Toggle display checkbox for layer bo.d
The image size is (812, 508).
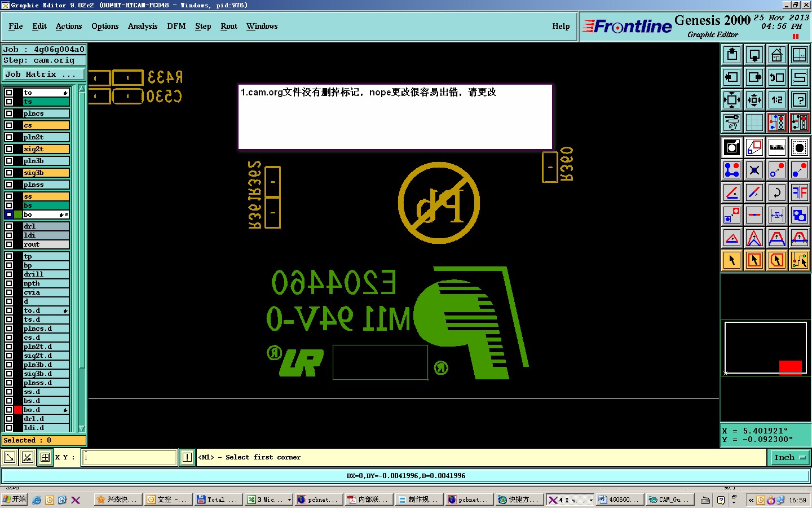9,410
